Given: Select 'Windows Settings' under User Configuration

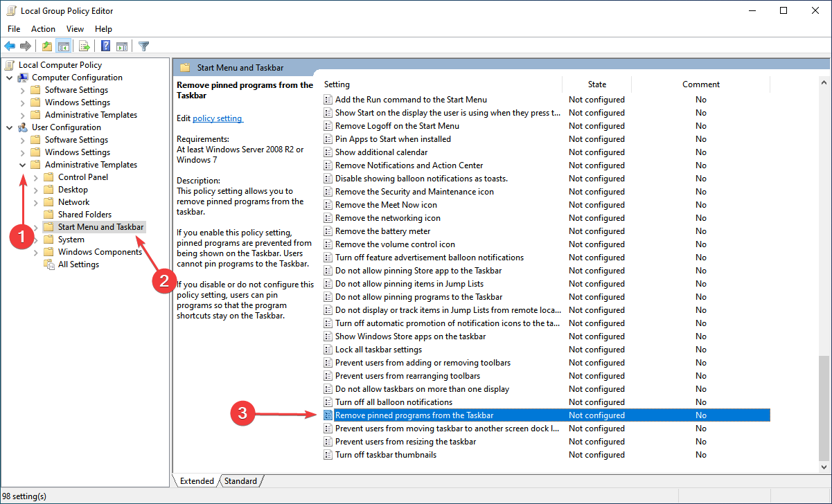Looking at the screenshot, I should pyautogui.click(x=78, y=152).
